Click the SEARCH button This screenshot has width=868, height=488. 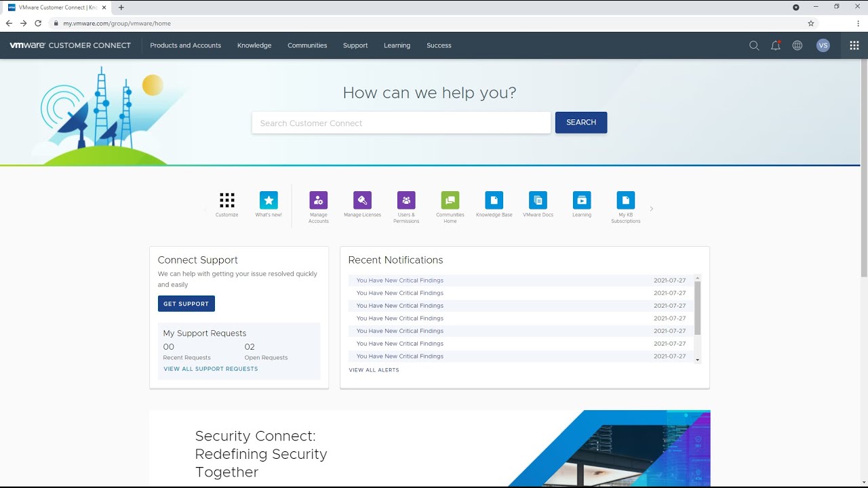point(581,123)
